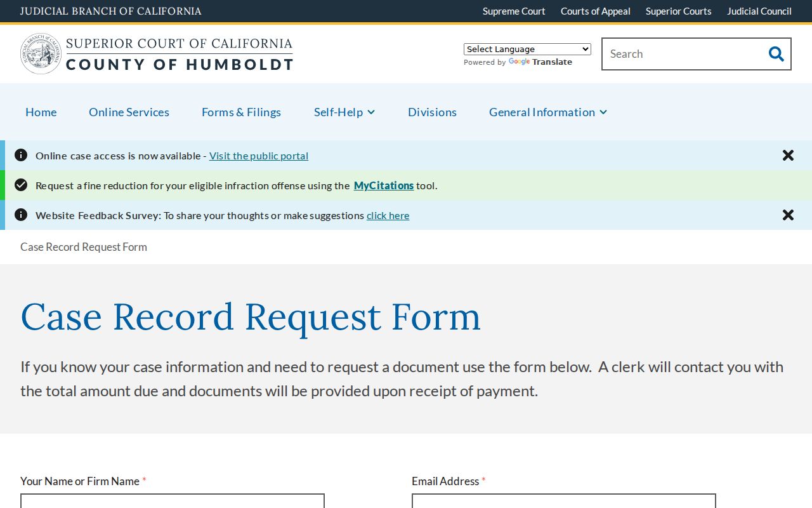Open the Superior Courts link

click(678, 11)
